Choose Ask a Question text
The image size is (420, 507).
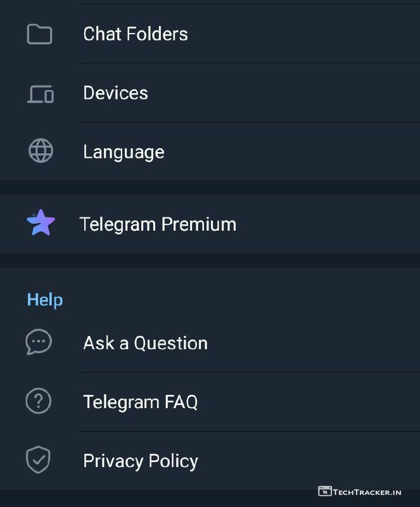click(145, 343)
